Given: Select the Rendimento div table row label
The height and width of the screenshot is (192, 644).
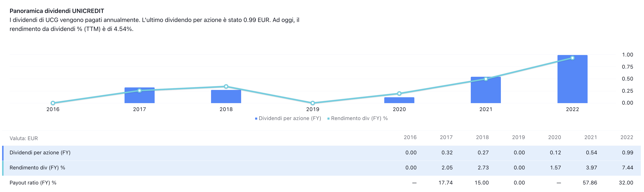Looking at the screenshot, I should click(x=37, y=168).
